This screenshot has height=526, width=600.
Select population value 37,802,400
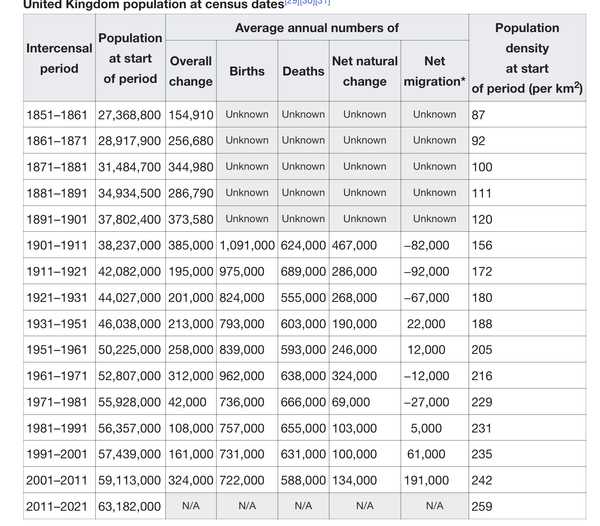129,219
